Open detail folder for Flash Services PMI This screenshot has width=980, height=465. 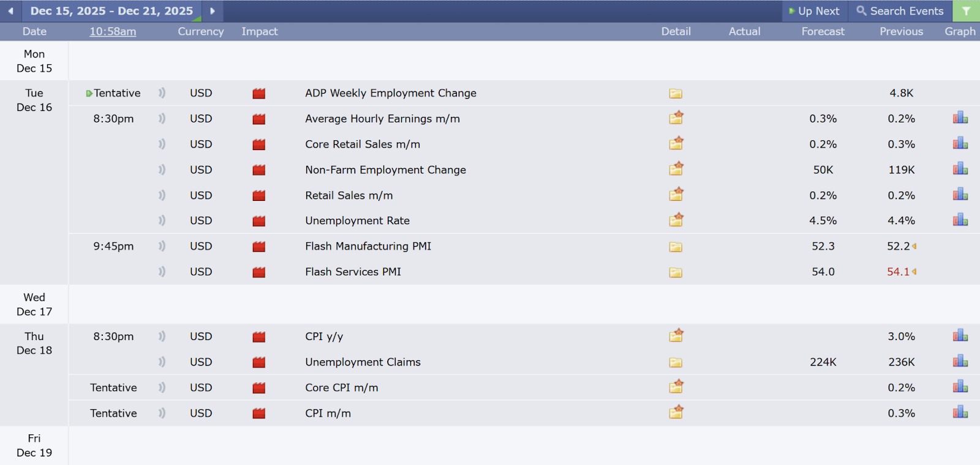point(676,273)
